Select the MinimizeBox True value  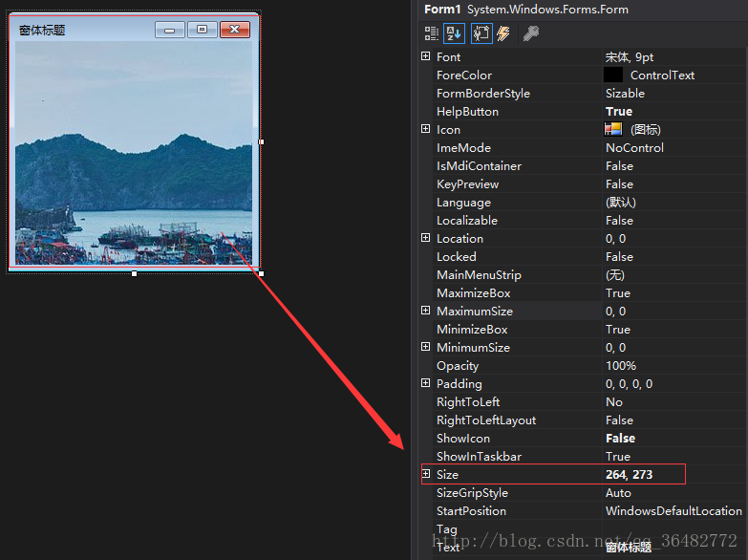click(618, 330)
